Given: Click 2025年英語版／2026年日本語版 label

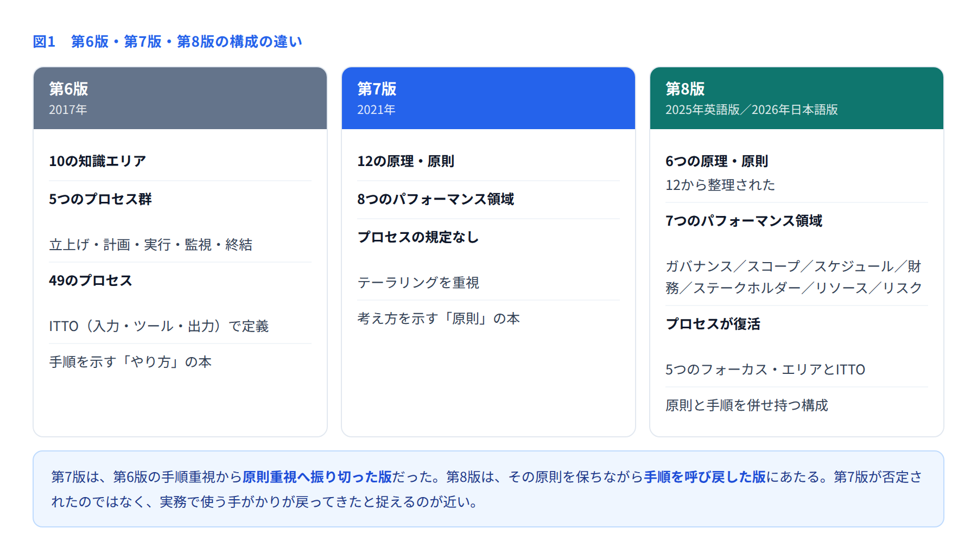Looking at the screenshot, I should [x=752, y=110].
